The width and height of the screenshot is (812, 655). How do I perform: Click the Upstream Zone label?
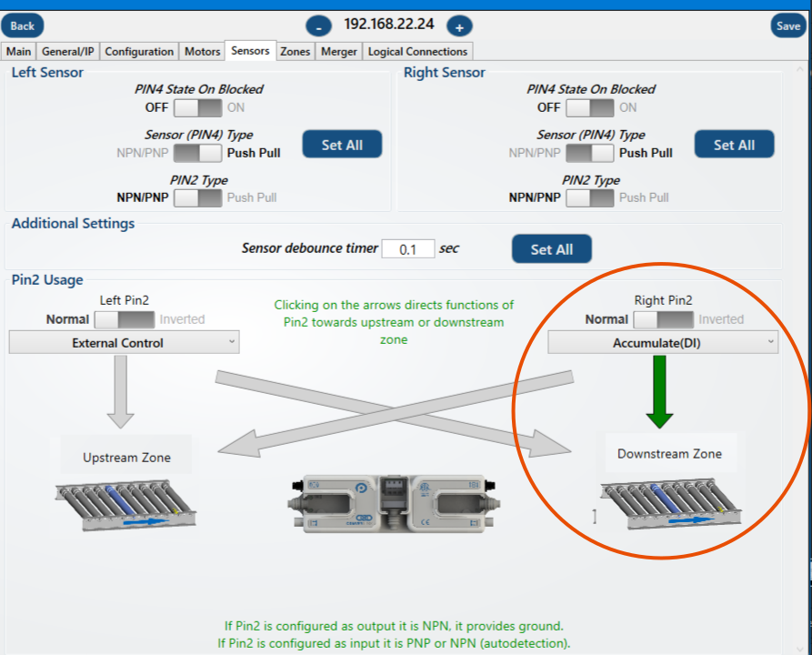coord(127,458)
